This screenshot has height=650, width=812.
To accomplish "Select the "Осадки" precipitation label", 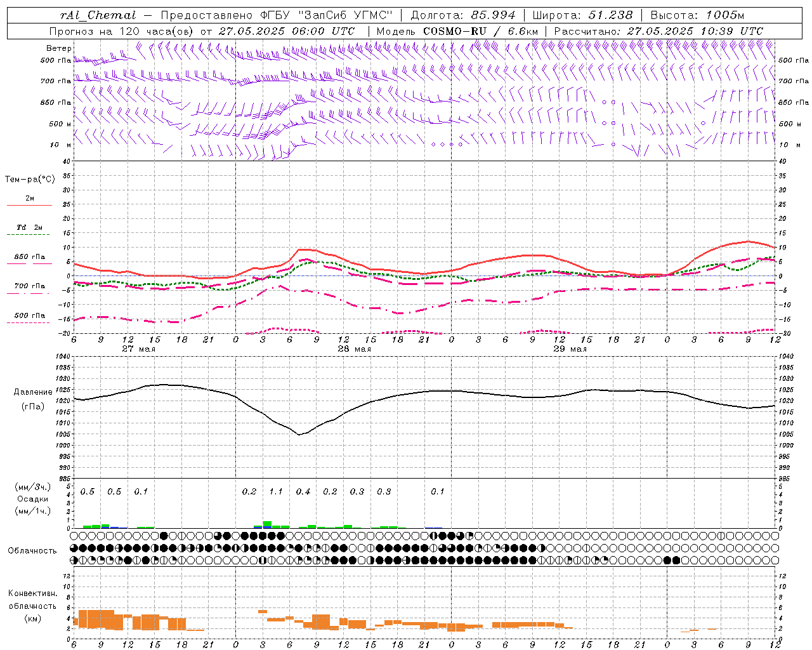I will pyautogui.click(x=33, y=499).
